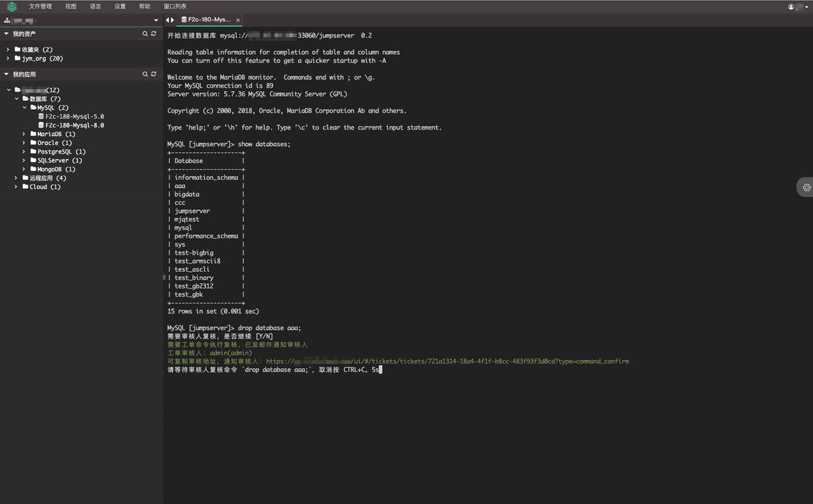Search within 我的资产 panel

[145, 33]
